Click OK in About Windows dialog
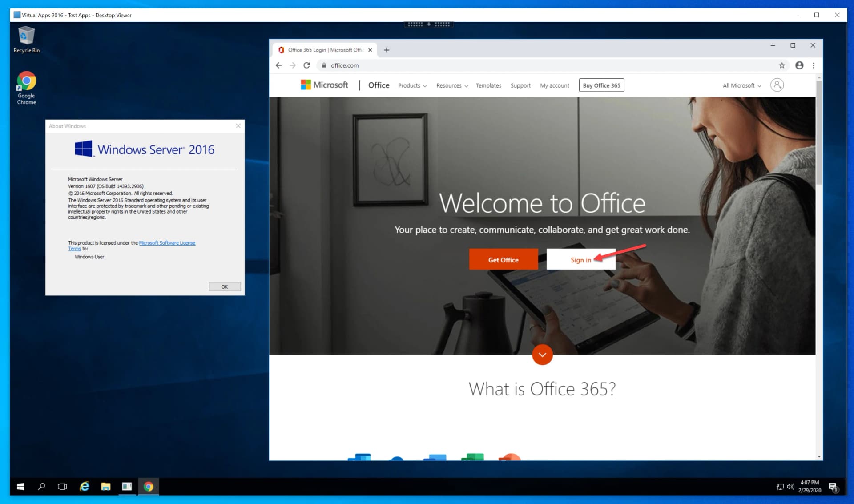 point(225,286)
